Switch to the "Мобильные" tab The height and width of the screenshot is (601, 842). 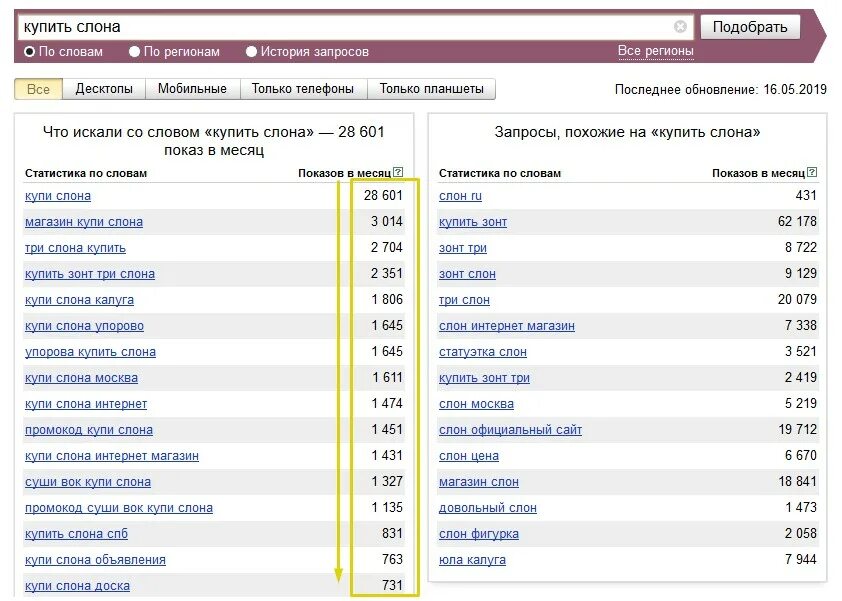(x=192, y=89)
